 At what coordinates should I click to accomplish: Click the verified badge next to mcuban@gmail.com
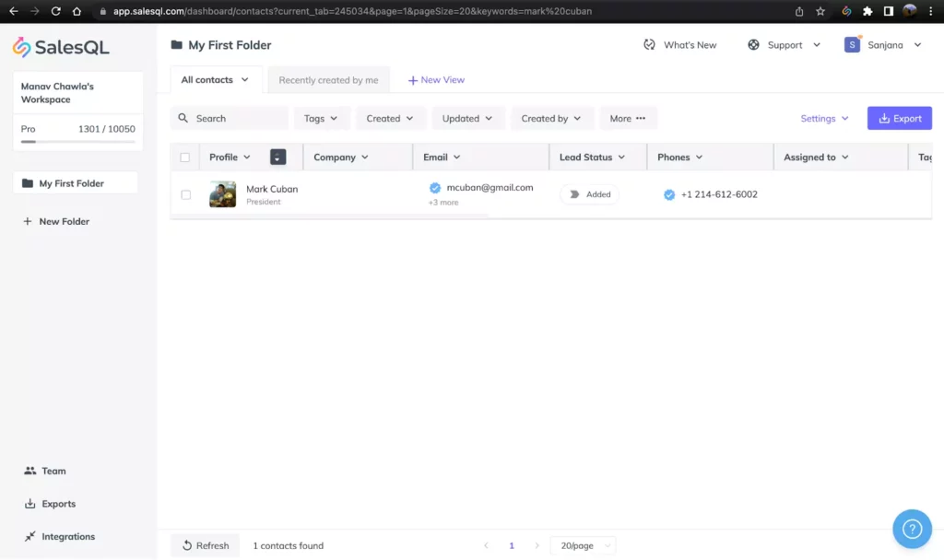[x=433, y=186]
